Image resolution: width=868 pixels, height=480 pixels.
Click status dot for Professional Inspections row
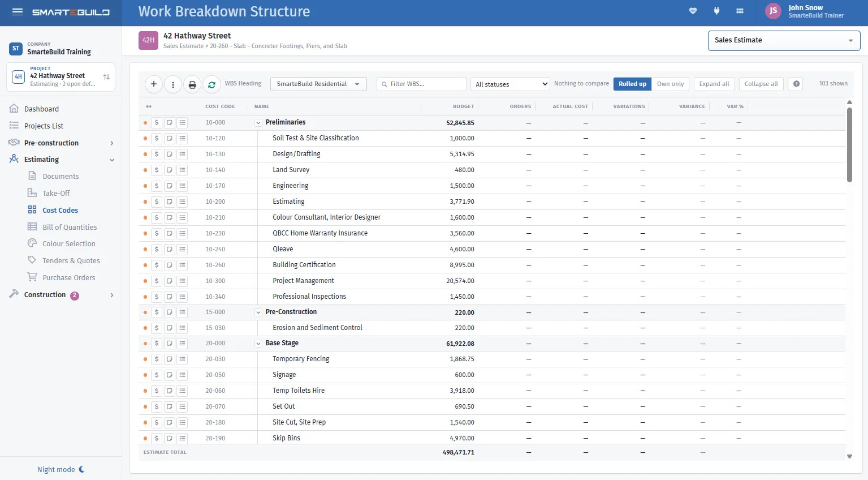tap(145, 297)
